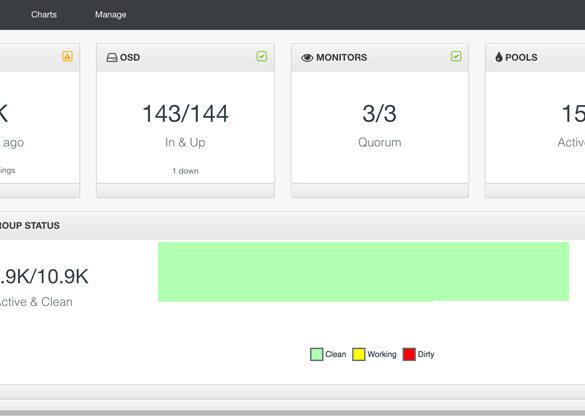Select the 143/144 OSD count

pyautogui.click(x=185, y=113)
